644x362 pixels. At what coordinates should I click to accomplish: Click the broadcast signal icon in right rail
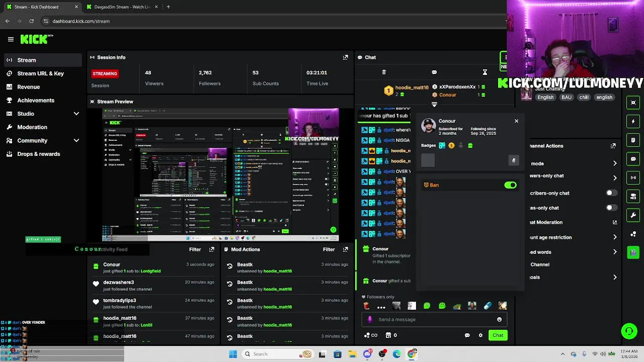[x=633, y=177]
